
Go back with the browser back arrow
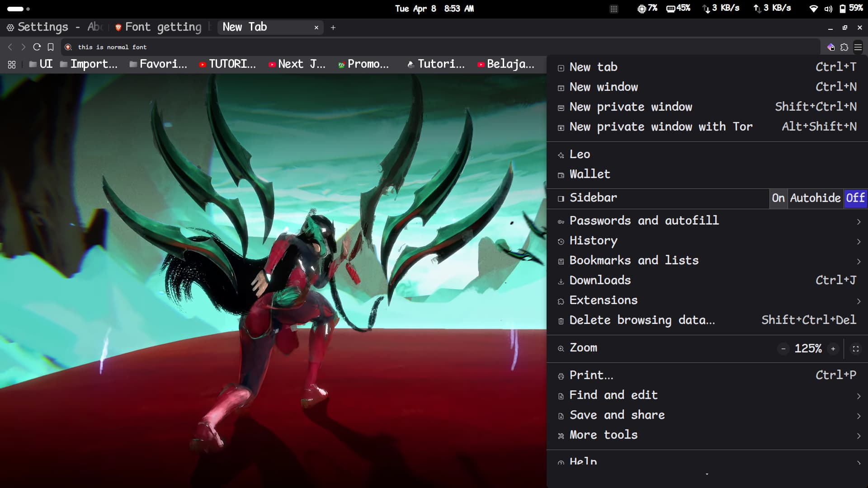(x=10, y=47)
